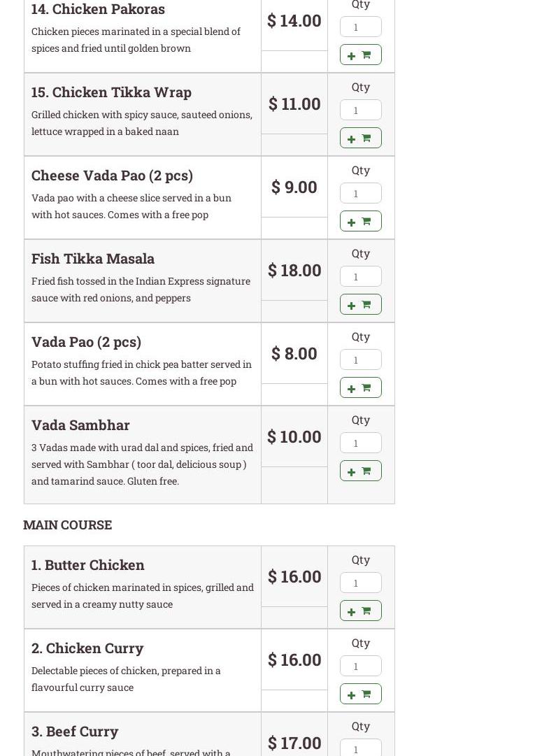This screenshot has width=549, height=756.
Task: Click quantity field for Cheese Vada Pao
Action: coord(360,193)
